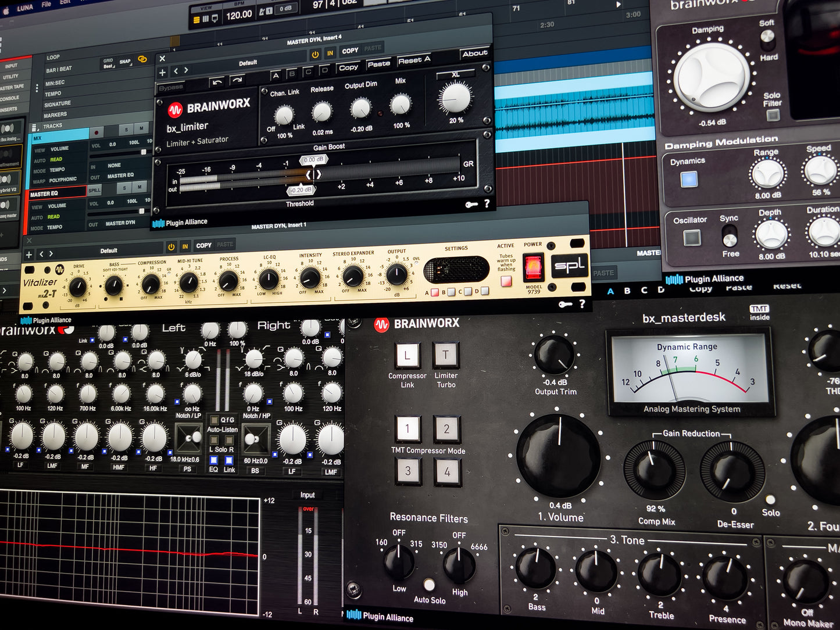840x630 pixels.
Task: Open the Default preset dropdown in Vitalizer
Action: (109, 251)
